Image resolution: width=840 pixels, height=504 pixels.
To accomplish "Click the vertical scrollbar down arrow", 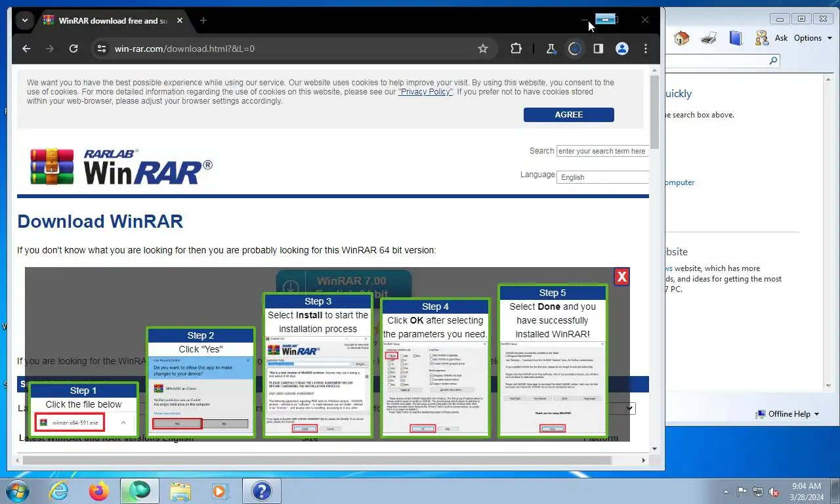I will point(654,449).
